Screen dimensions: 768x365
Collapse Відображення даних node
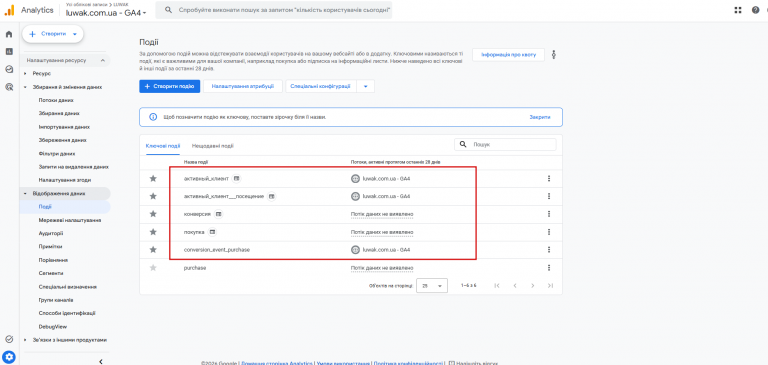[25, 194]
